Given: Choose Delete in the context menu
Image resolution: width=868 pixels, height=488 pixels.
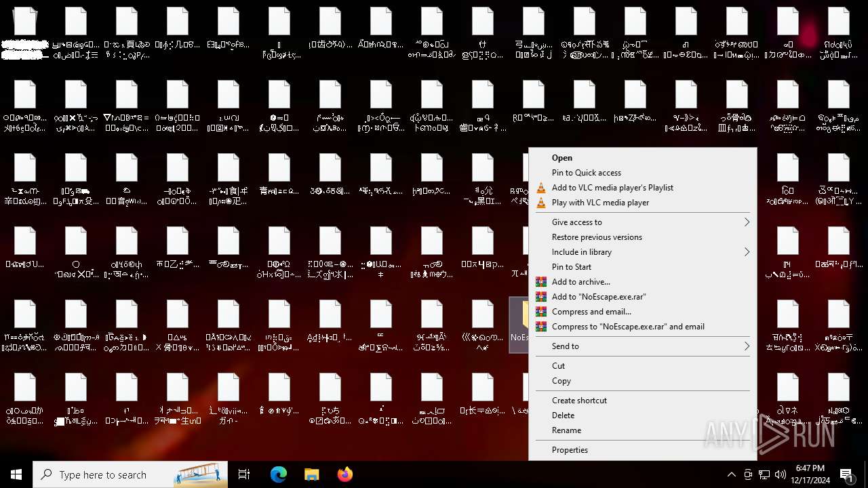Looking at the screenshot, I should pos(643,415).
